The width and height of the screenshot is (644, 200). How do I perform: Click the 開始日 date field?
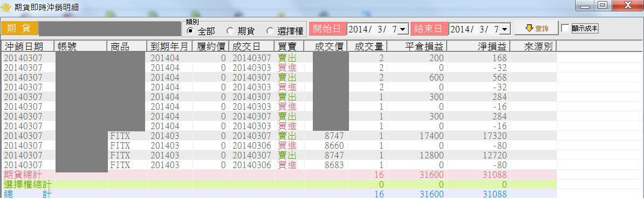click(x=373, y=29)
